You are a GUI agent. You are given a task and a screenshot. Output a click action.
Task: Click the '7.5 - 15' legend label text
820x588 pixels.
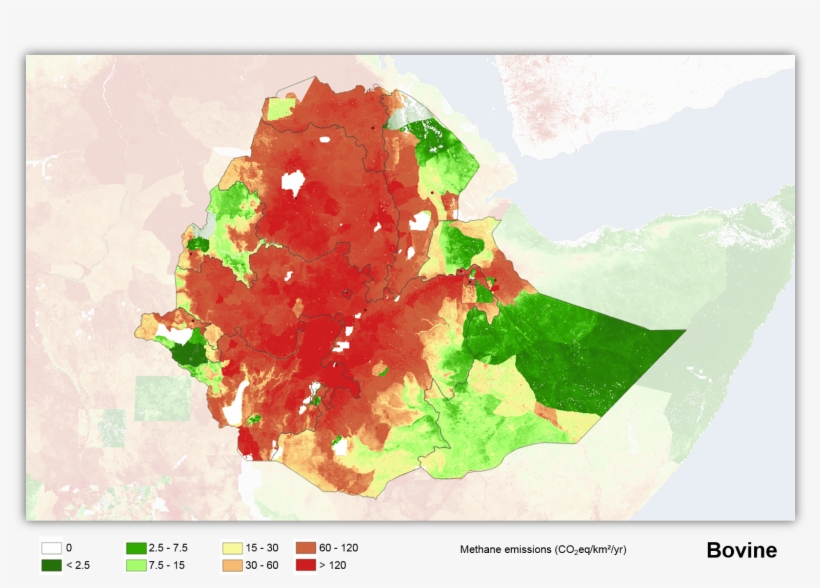pos(169,566)
